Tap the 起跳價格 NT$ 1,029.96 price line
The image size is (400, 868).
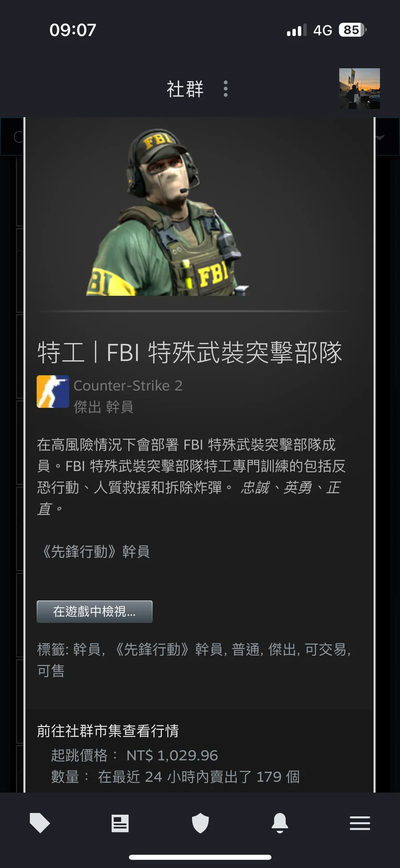(x=135, y=755)
